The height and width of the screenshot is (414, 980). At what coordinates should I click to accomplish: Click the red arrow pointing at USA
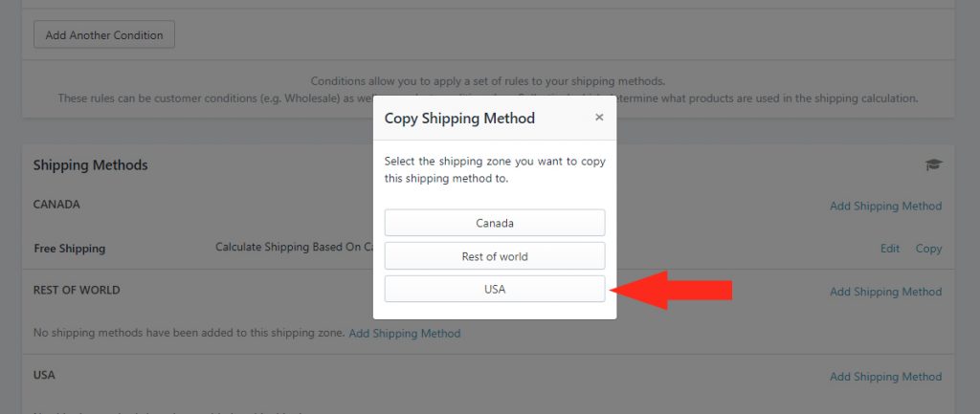coord(670,290)
